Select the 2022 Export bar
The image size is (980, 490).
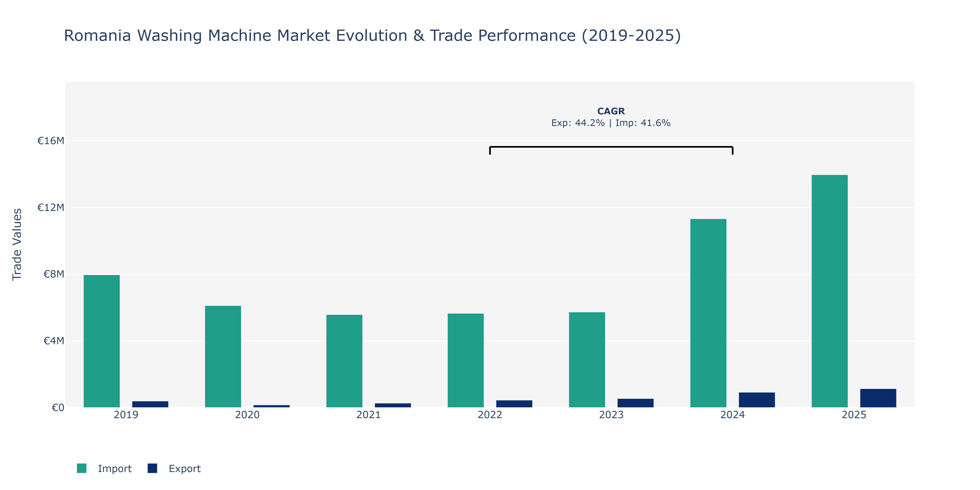pos(514,404)
